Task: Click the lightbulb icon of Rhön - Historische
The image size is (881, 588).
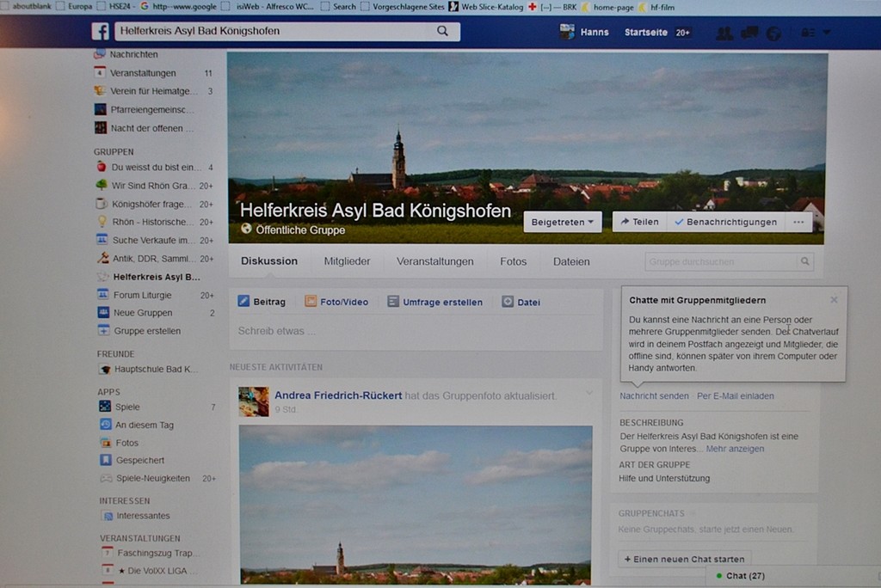Action: pos(102,221)
